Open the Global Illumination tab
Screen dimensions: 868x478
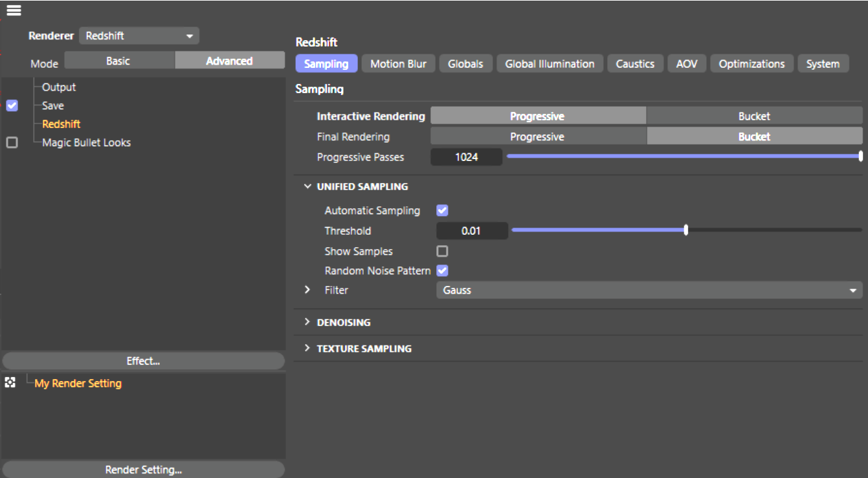[550, 63]
